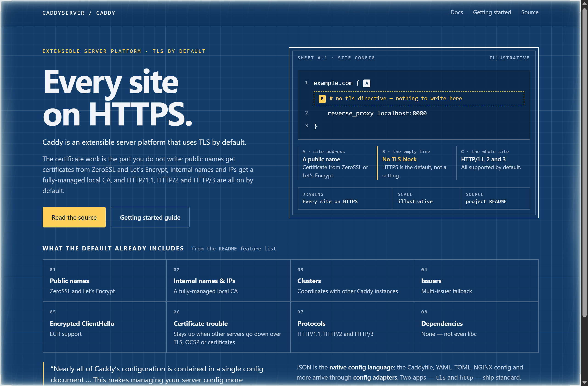Click the scrollbar up arrow

point(584,3)
